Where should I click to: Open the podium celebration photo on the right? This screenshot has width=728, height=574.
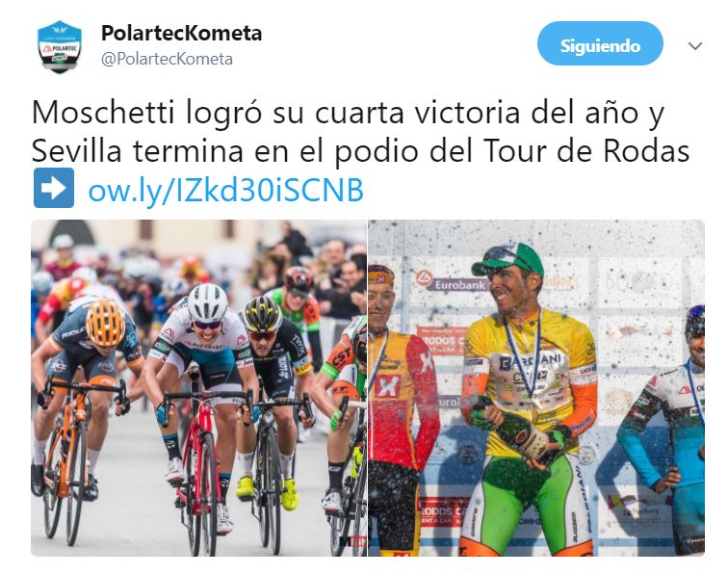point(536,388)
